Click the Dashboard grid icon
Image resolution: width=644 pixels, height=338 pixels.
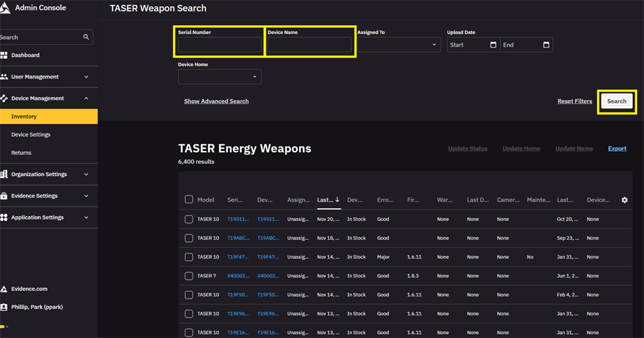point(5,55)
